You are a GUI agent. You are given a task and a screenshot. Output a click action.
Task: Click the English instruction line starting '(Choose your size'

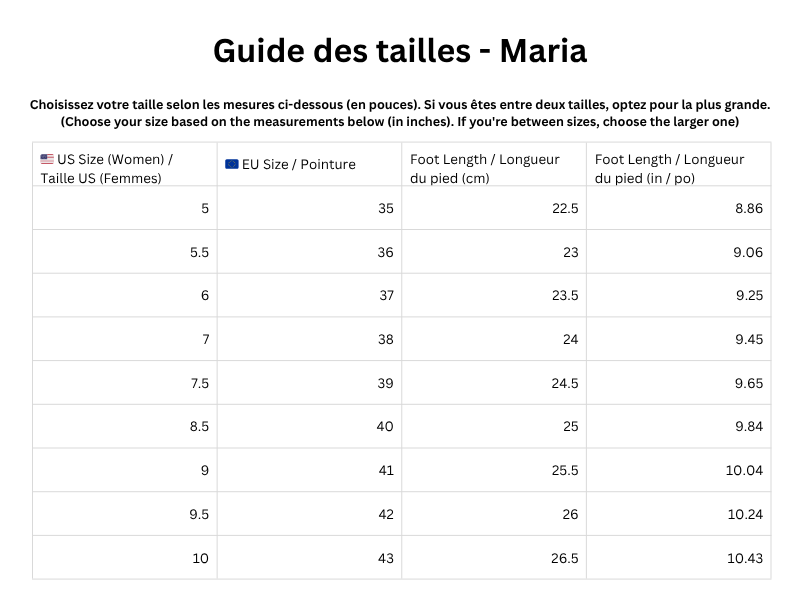click(400, 121)
